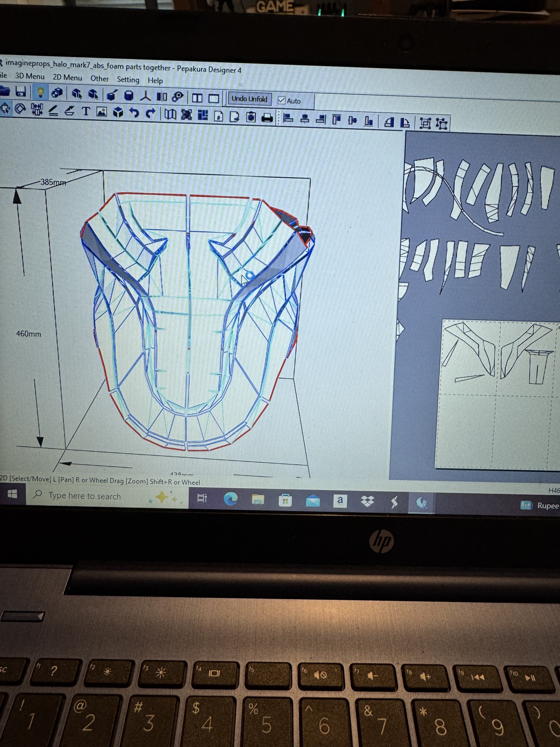
Task: Click the group parts icon
Action: click(425, 124)
